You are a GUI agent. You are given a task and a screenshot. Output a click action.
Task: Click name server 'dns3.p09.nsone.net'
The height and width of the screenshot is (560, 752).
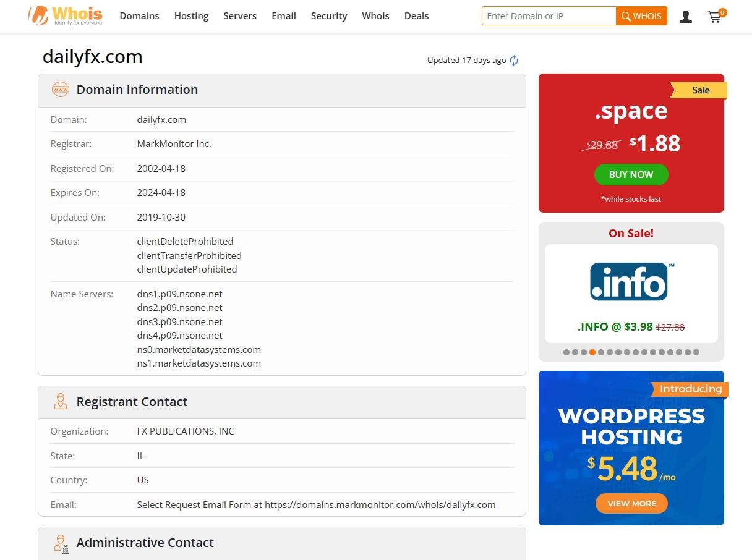point(179,322)
